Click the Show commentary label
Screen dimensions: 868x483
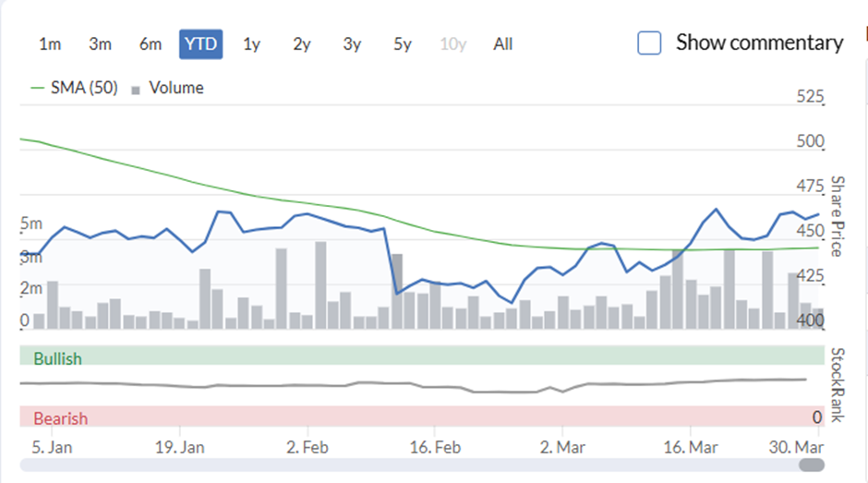click(759, 42)
